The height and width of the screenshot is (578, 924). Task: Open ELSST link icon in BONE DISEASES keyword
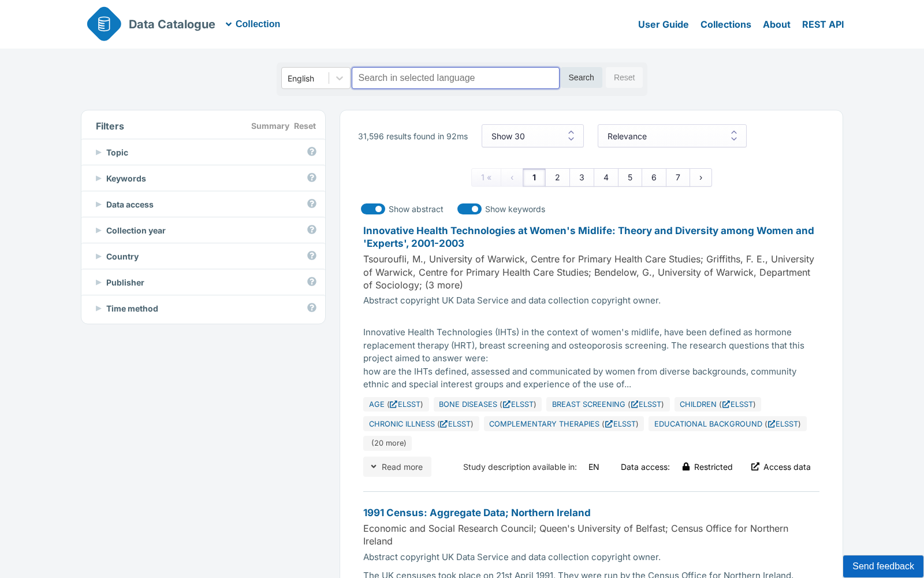tap(506, 404)
